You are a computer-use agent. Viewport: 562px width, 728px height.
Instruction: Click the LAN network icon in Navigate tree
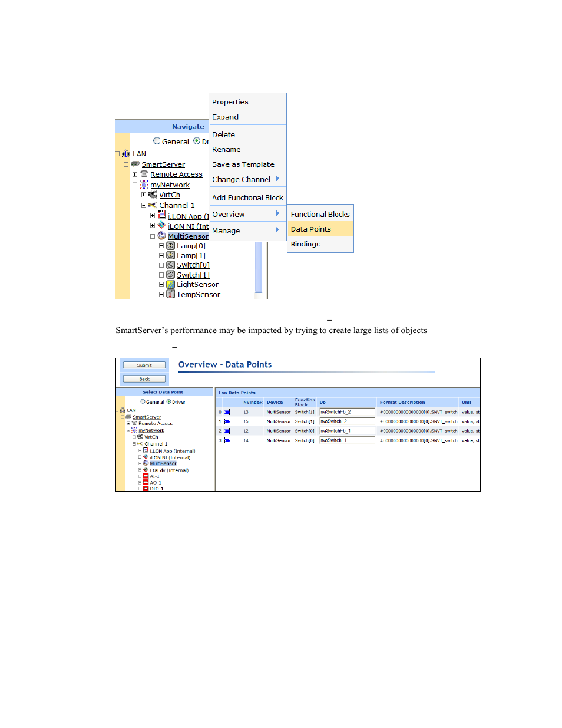[x=126, y=154]
